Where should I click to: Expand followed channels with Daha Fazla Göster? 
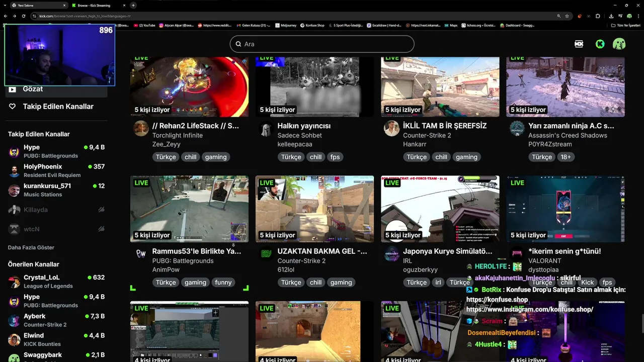click(31, 247)
